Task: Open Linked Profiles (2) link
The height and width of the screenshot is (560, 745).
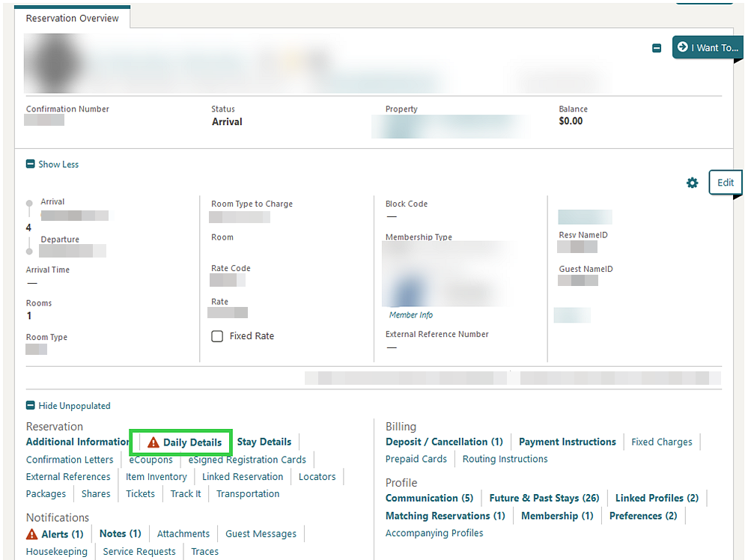Action: [x=657, y=498]
